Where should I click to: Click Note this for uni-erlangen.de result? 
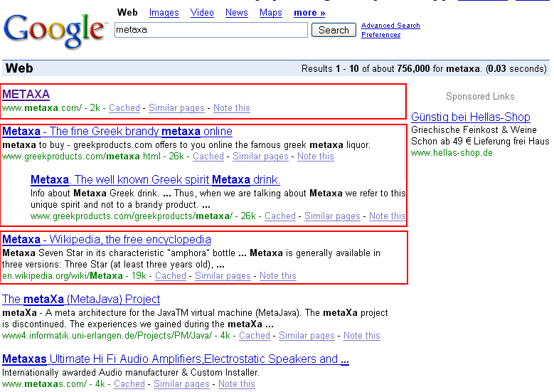(362, 336)
